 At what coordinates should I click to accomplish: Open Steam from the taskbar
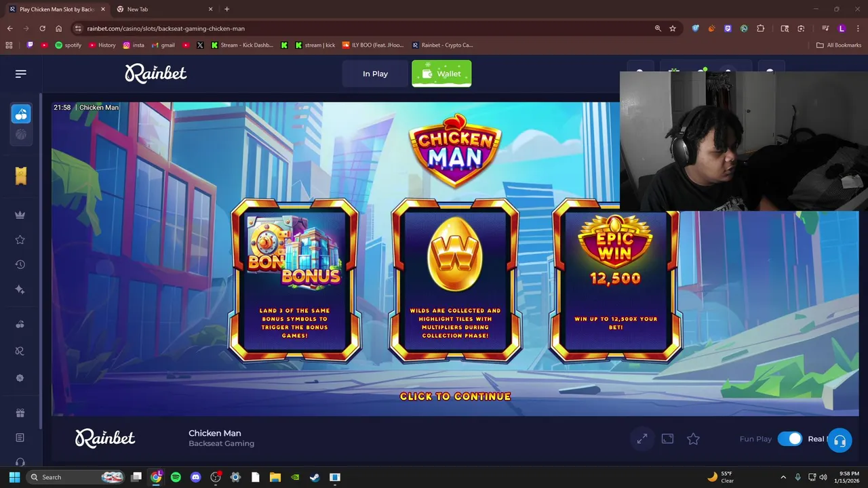pyautogui.click(x=315, y=477)
